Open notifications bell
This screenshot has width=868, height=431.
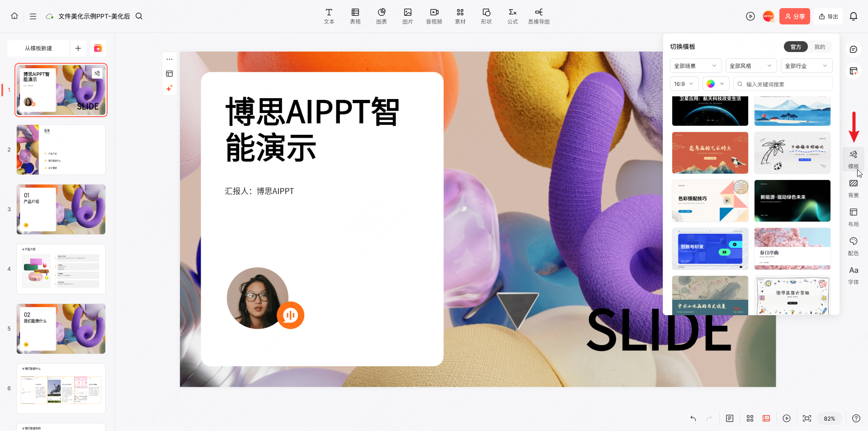pos(854,16)
